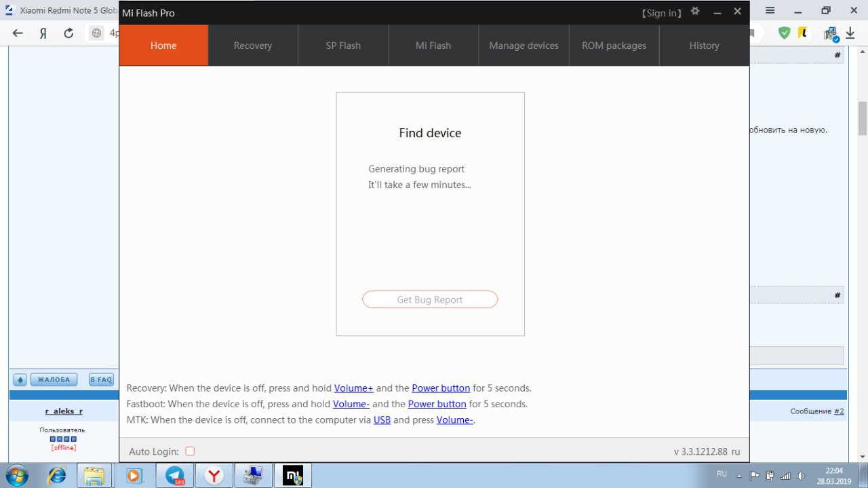868x488 pixels.
Task: Open r_aleks_r user profile link
Action: 64,411
